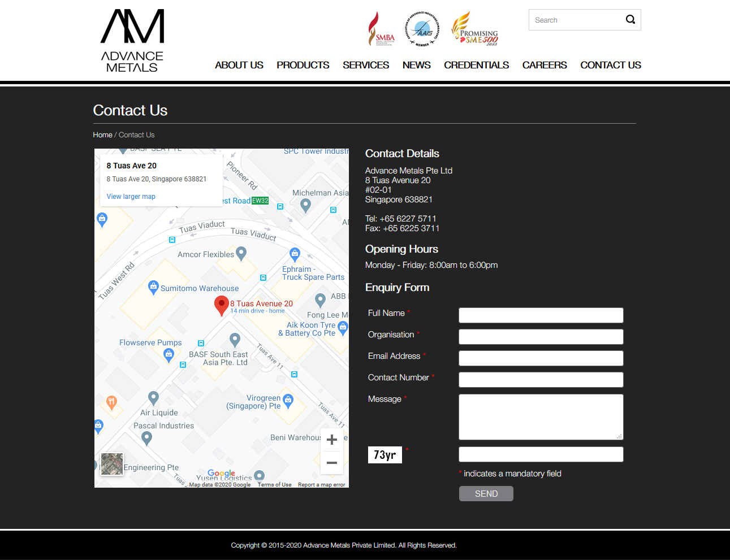Click into the Message text area
Image resolution: width=730 pixels, height=560 pixels.
click(x=541, y=416)
